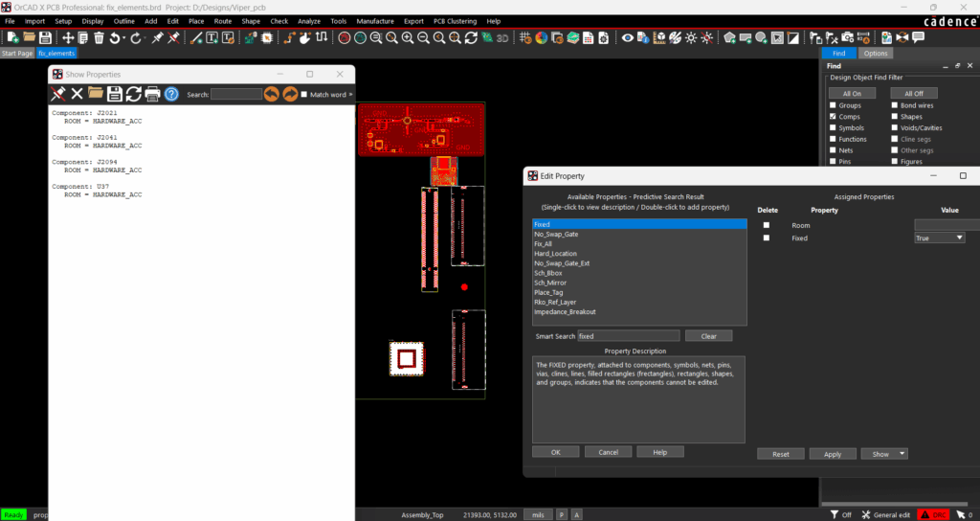Click the Refresh display icon in main toolbar

pos(471,37)
